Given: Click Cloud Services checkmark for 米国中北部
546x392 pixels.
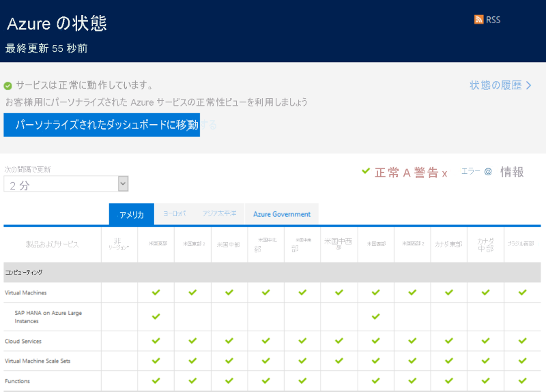Looking at the screenshot, I should coord(266,340).
